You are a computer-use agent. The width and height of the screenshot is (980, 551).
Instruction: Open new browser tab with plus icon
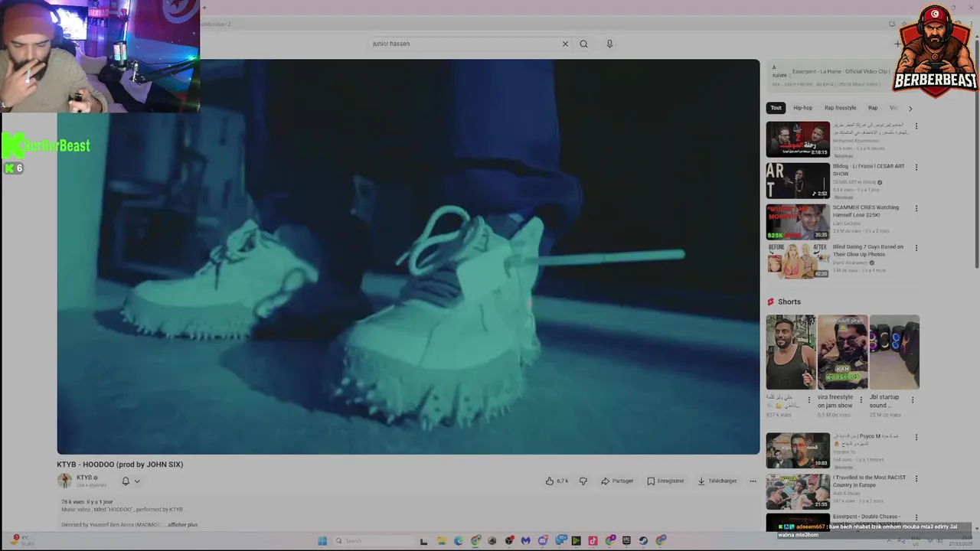[204, 8]
